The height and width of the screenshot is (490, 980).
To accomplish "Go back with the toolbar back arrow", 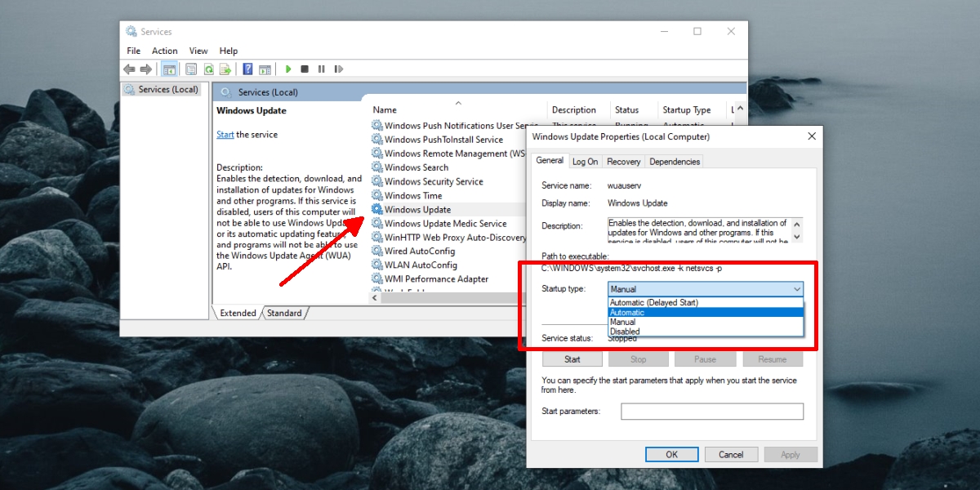I will (x=129, y=69).
